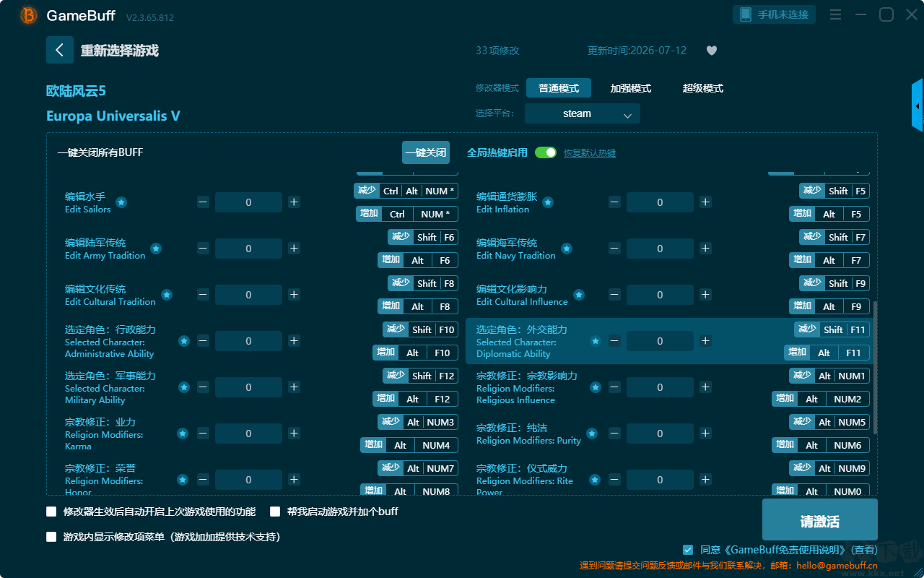Star the Karma religion modifier

pyautogui.click(x=183, y=433)
